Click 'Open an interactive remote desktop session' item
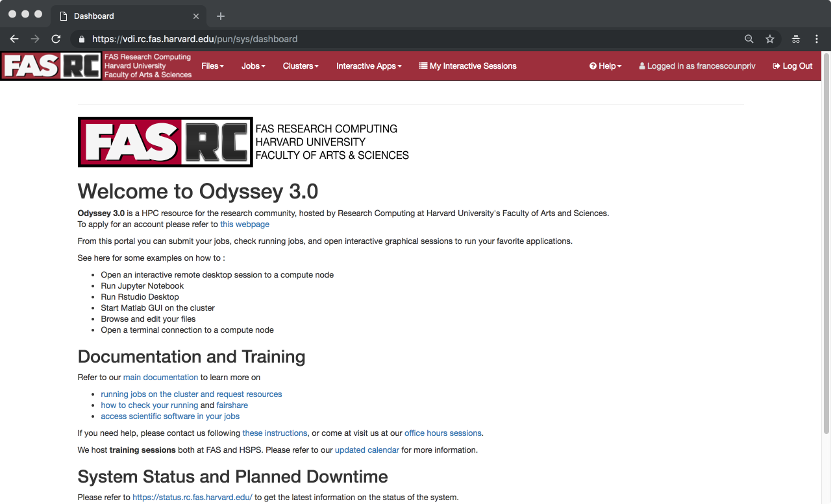Image resolution: width=831 pixels, height=504 pixels. pos(217,275)
